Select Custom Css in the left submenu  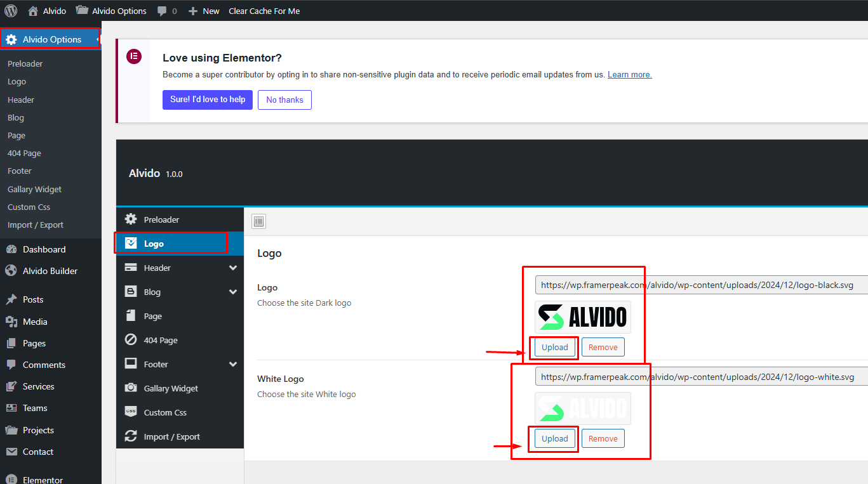pyautogui.click(x=29, y=207)
